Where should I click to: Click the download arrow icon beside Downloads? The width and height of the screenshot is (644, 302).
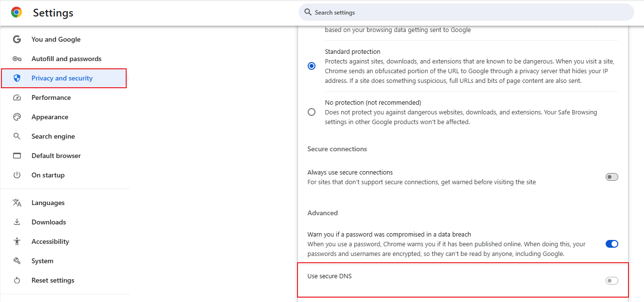[17, 222]
